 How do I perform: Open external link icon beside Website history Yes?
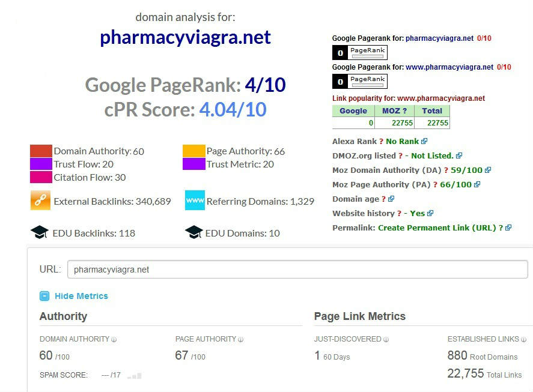(x=430, y=213)
